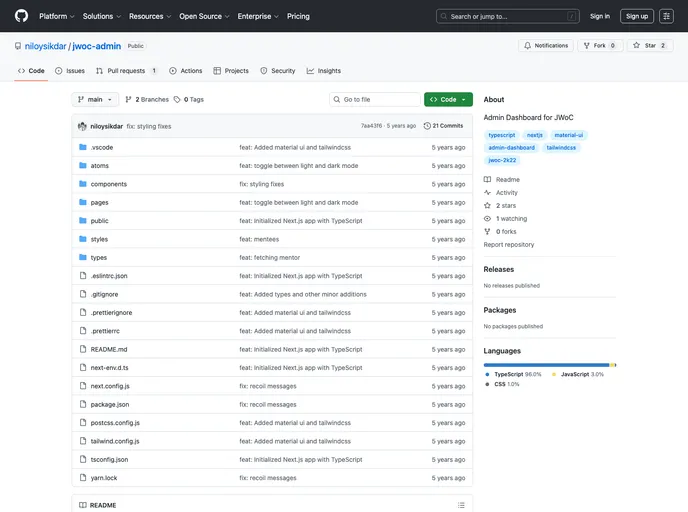Expand the main branch dropdown
Viewport: 688px width, 512px height.
96,100
